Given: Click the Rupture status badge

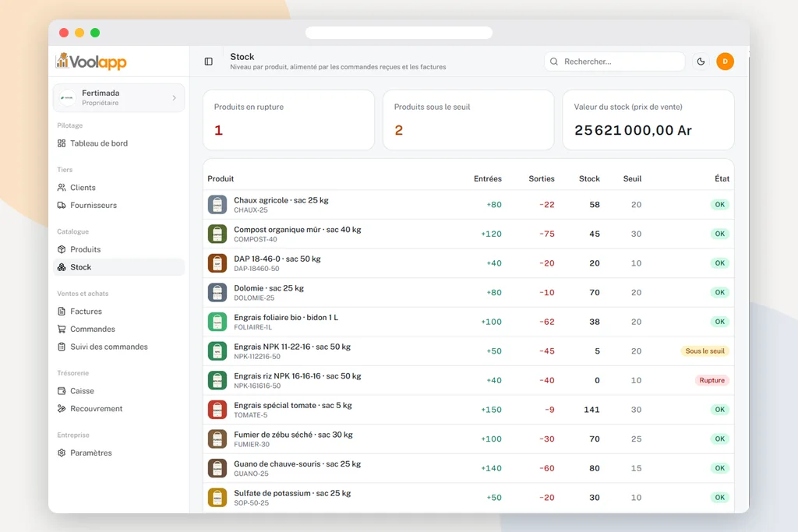Looking at the screenshot, I should 712,380.
